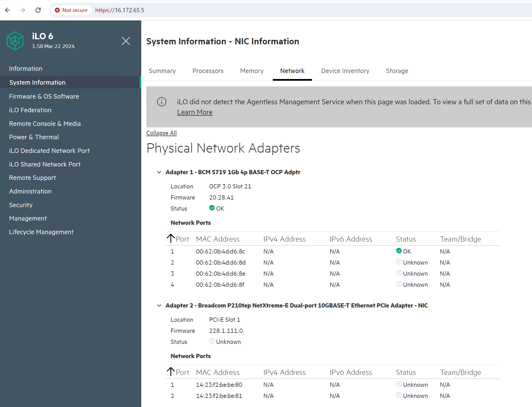The width and height of the screenshot is (532, 407).
Task: Open the Administration section
Action: click(30, 191)
